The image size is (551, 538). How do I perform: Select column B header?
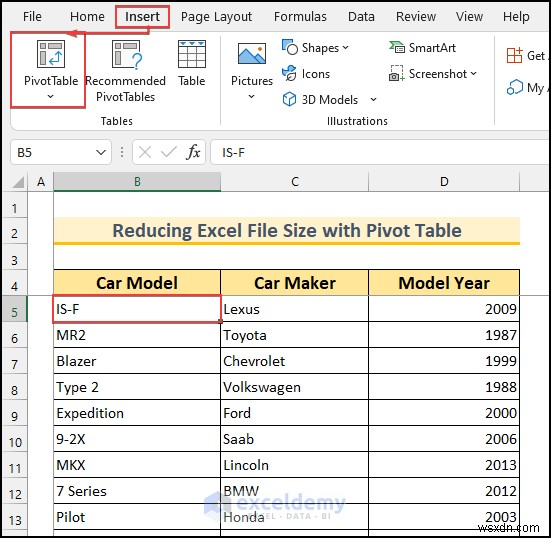tap(137, 182)
